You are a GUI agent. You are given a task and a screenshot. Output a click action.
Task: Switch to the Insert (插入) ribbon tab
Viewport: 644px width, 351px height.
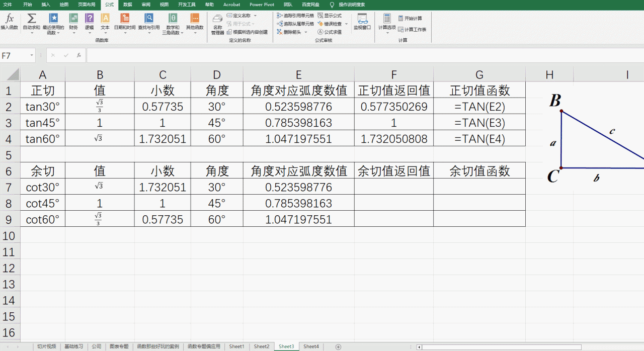point(46,5)
